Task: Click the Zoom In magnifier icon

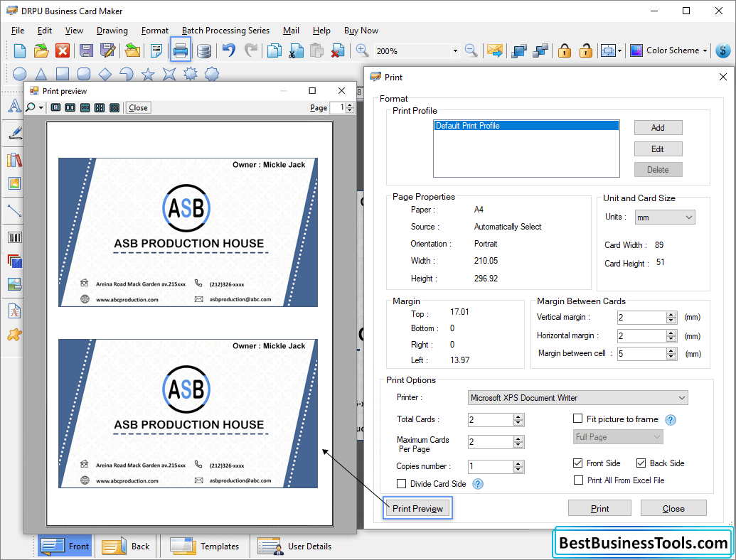Action: pyautogui.click(x=362, y=50)
